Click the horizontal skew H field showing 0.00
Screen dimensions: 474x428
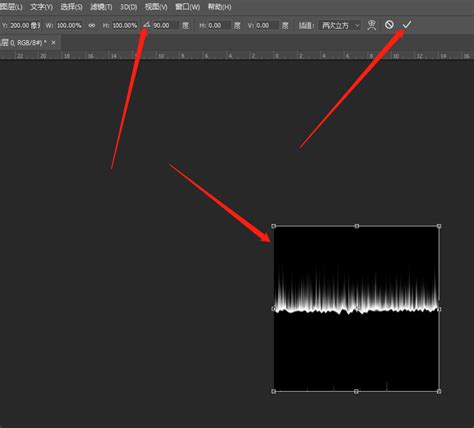[219, 25]
